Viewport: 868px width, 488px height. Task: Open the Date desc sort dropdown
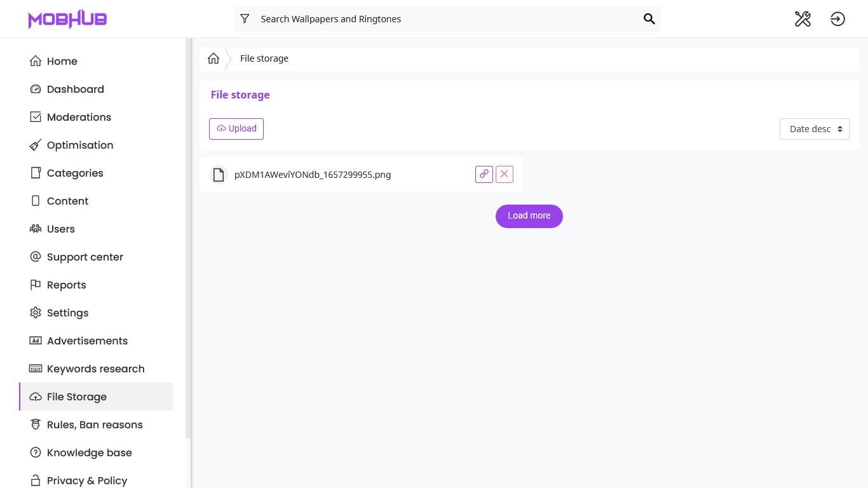tap(814, 129)
